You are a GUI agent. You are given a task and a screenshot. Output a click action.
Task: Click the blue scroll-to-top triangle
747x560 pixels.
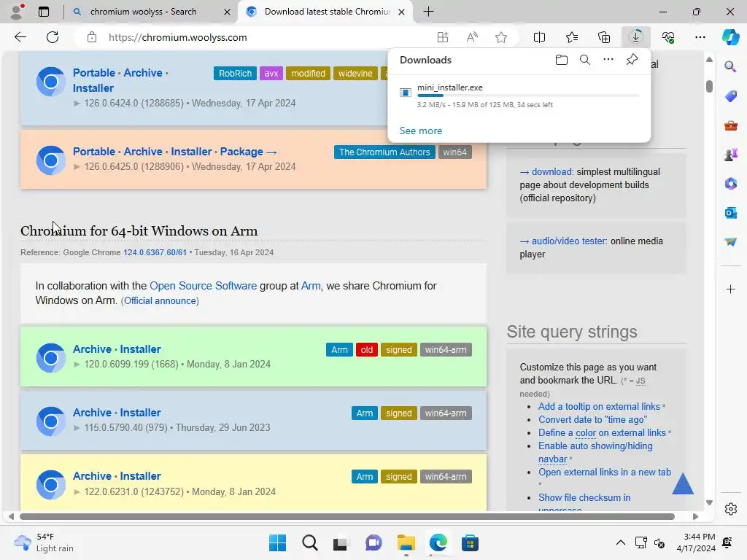[682, 484]
